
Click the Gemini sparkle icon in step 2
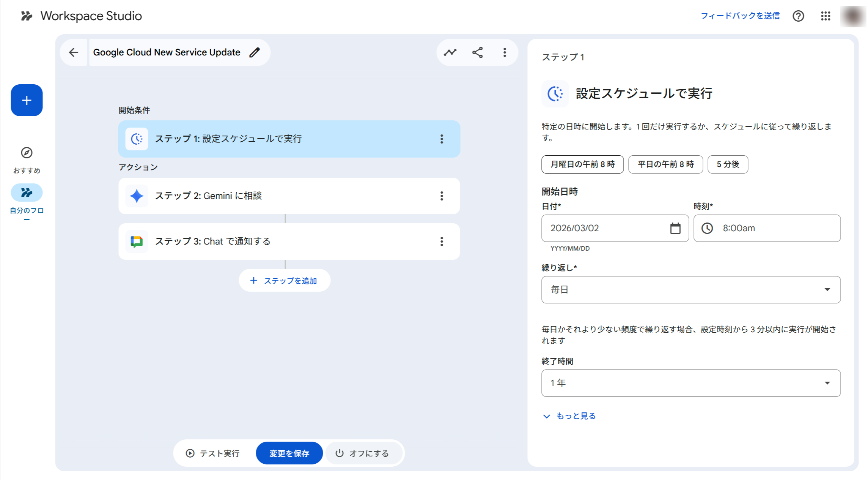pos(137,196)
